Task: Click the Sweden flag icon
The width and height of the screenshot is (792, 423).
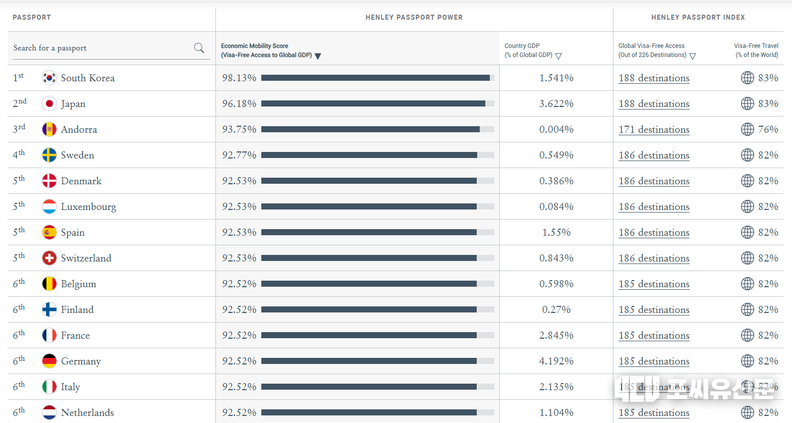Action: point(49,155)
